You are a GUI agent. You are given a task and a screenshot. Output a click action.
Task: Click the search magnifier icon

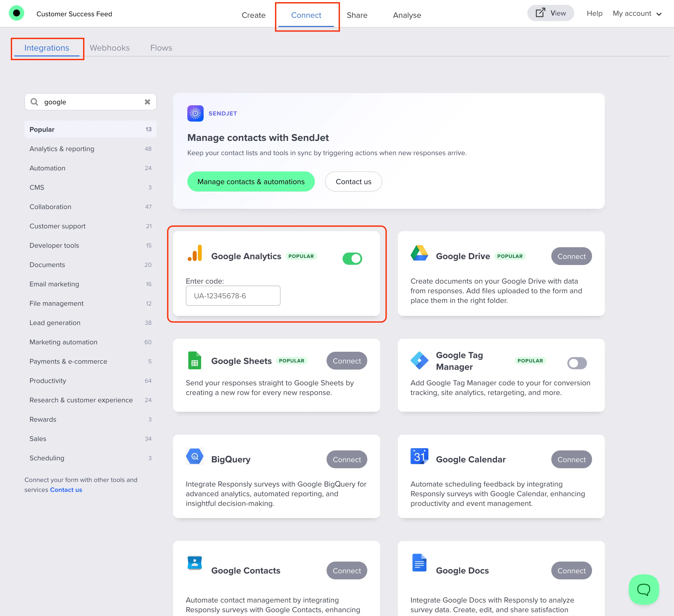point(34,102)
